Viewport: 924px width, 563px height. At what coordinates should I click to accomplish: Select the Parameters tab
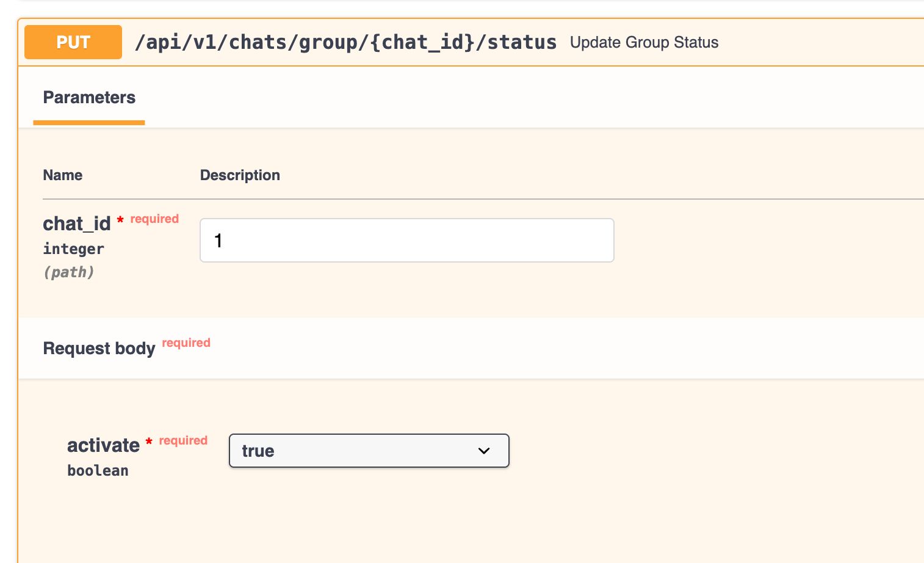(x=89, y=98)
